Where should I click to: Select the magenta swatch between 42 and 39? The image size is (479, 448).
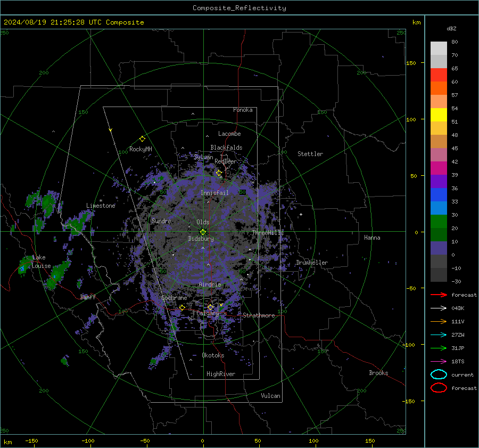439,168
